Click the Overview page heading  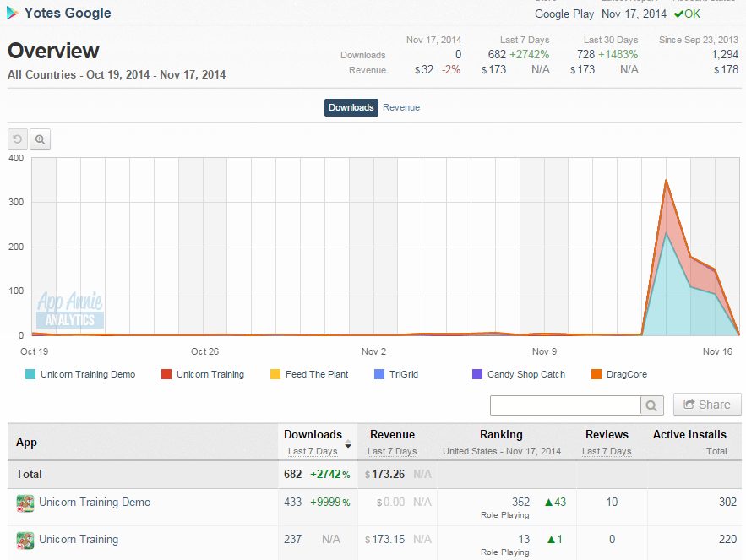[x=53, y=51]
